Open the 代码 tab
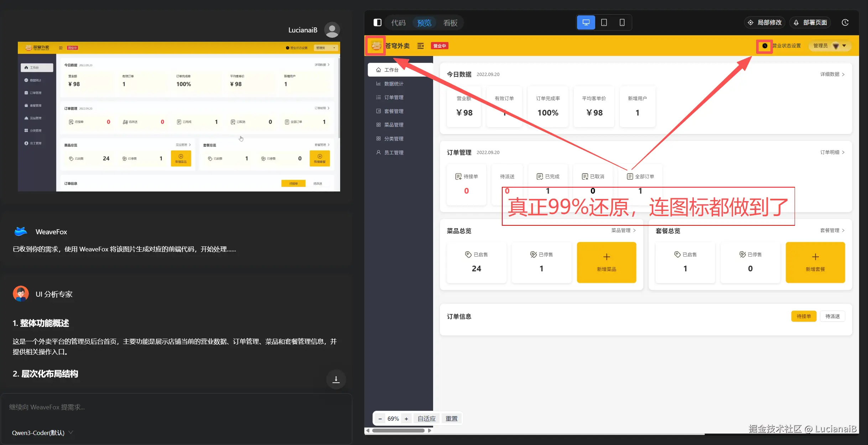This screenshot has width=868, height=445. 398,23
